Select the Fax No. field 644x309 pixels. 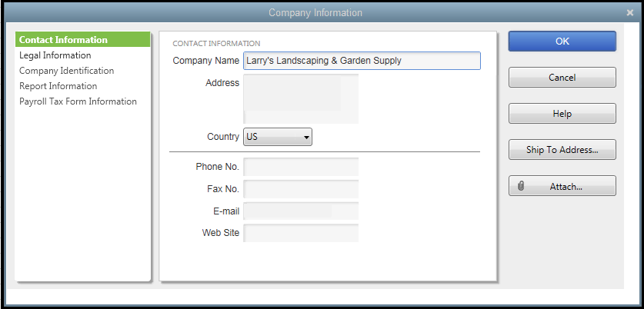tap(301, 189)
